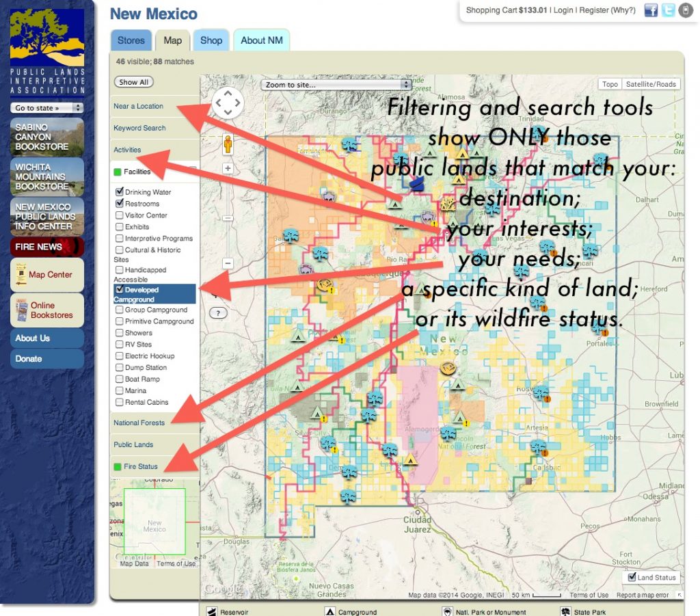Viewport: 700px width, 616px height.
Task: Click the Campground icon in the map legend
Action: [331, 611]
